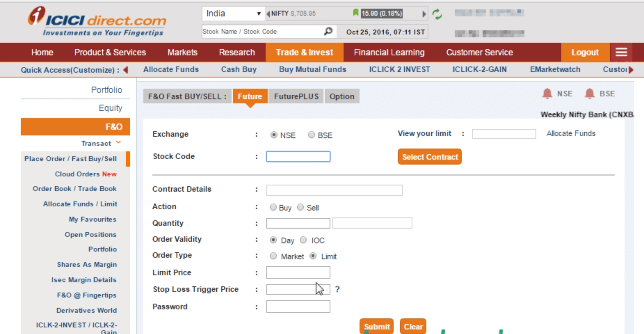Open Equity section in sidebar

[110, 108]
